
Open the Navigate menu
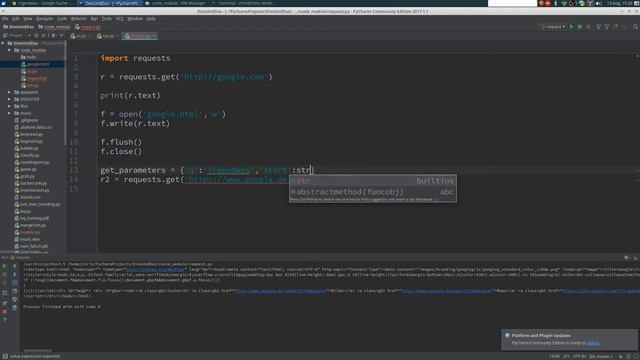tap(44, 19)
